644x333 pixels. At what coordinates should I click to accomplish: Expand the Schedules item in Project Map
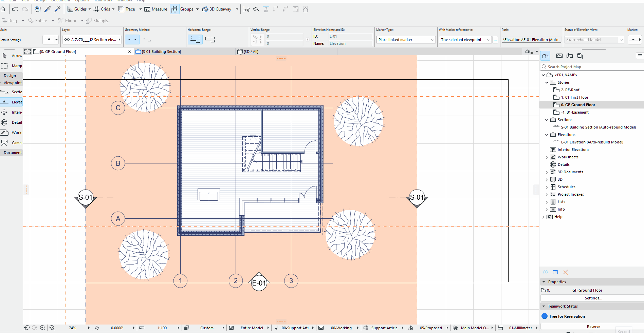pyautogui.click(x=546, y=187)
